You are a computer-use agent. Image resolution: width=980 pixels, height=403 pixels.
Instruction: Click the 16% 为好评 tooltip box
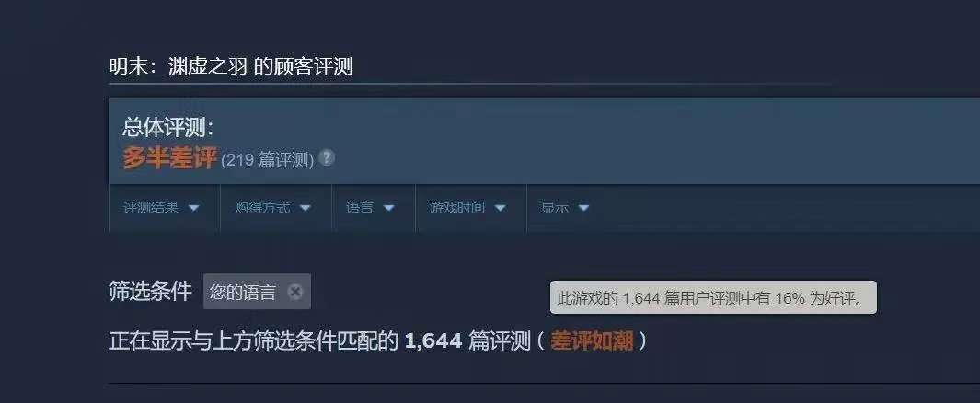[x=713, y=297]
